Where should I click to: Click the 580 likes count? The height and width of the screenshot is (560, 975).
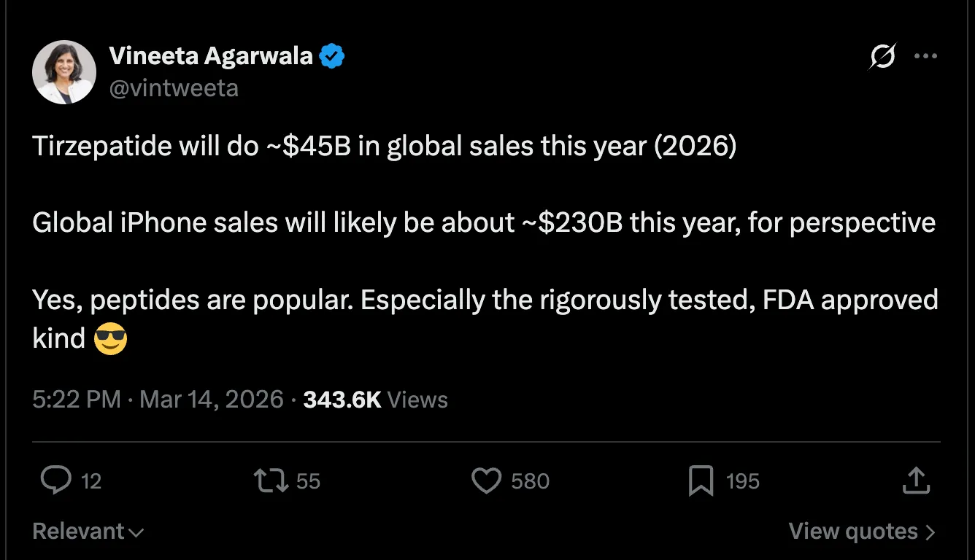coord(530,481)
